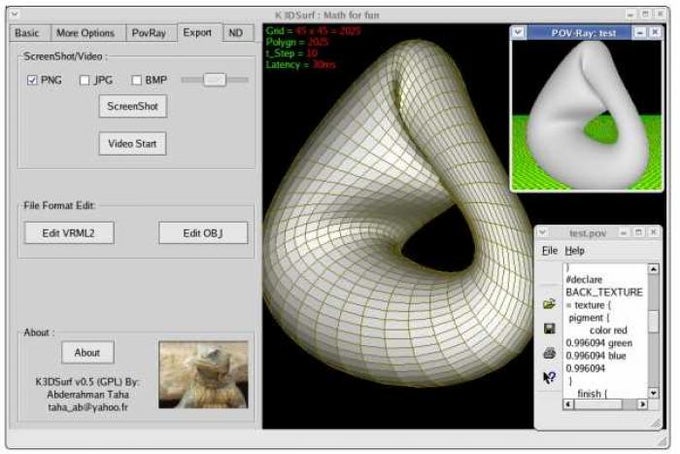This screenshot has height=454, width=680.
Task: Click the vertical scrollbar thumb in test.pov
Action: point(654,321)
